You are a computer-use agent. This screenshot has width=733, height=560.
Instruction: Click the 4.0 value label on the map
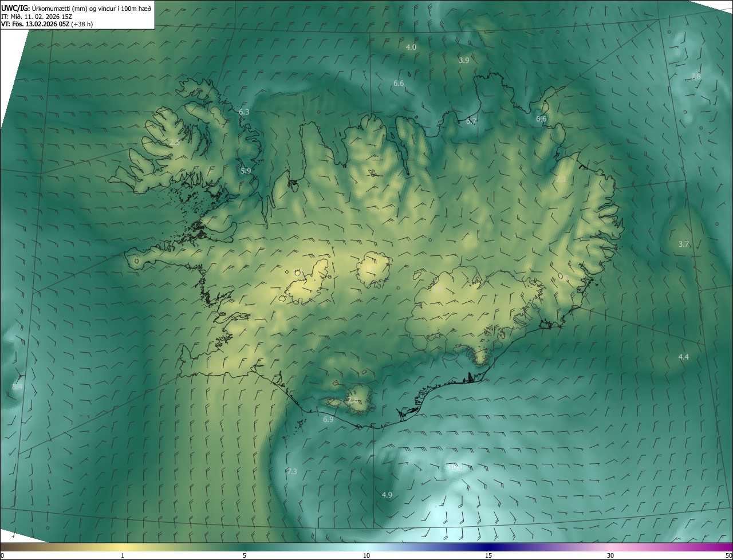pyautogui.click(x=411, y=47)
